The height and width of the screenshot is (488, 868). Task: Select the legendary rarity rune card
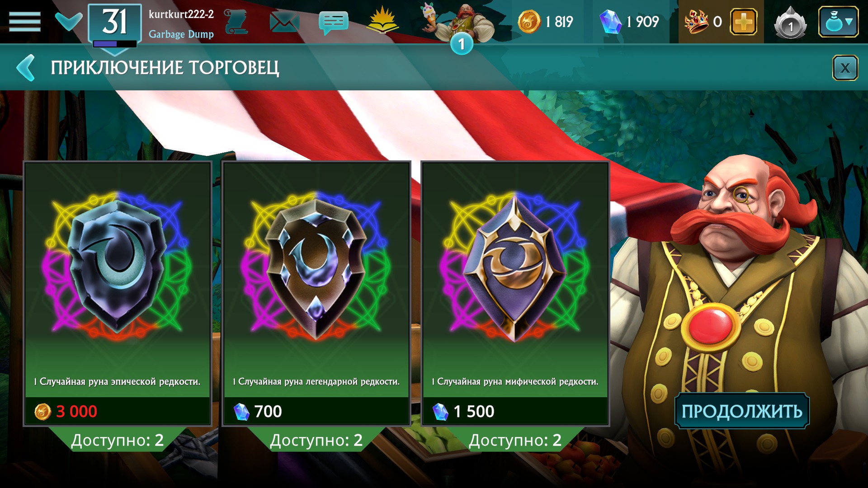coord(316,294)
